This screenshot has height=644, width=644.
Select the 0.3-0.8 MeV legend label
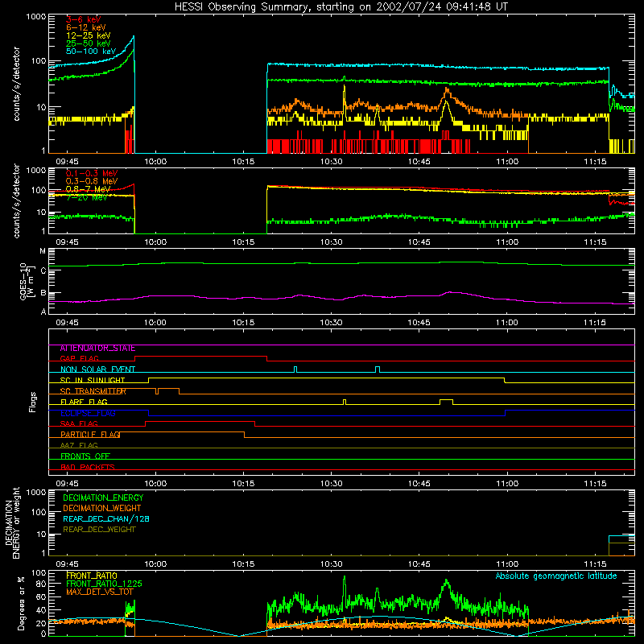click(x=92, y=181)
